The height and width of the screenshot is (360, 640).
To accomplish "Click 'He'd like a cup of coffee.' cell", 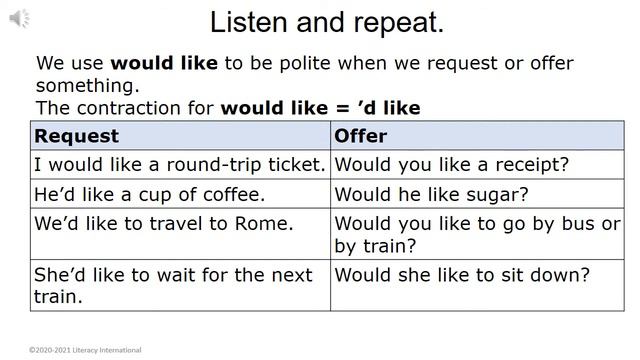I will click(180, 194).
